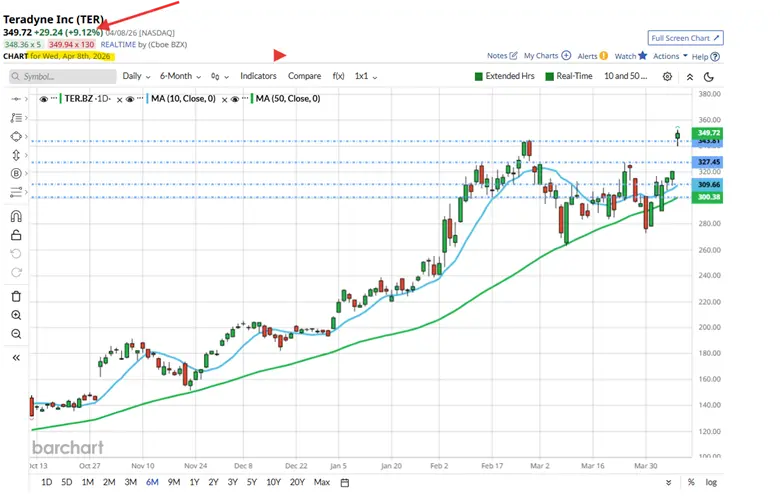Click the Compare button
The image size is (780, 502).
(304, 76)
